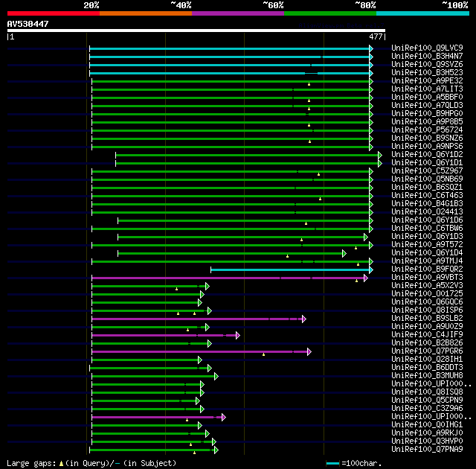Select the UniRef100_Q28IH1 label
Viewport: 476px width, 469px height.
[427, 360]
